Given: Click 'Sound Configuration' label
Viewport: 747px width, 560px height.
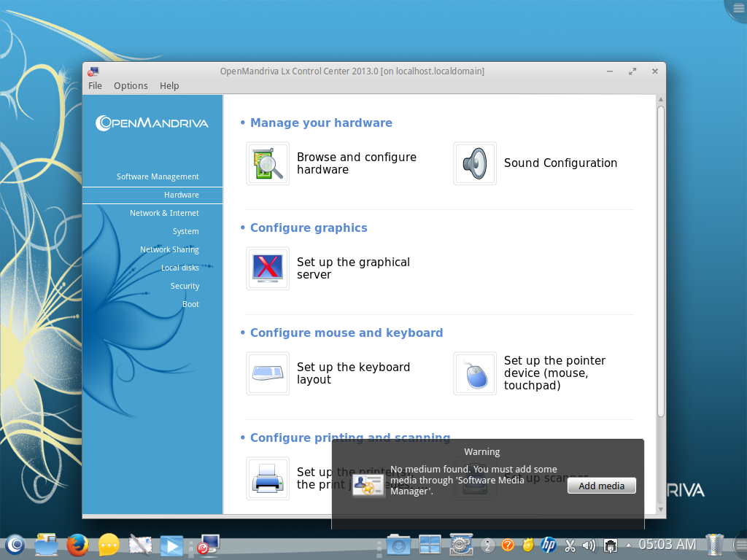Looking at the screenshot, I should (x=560, y=163).
